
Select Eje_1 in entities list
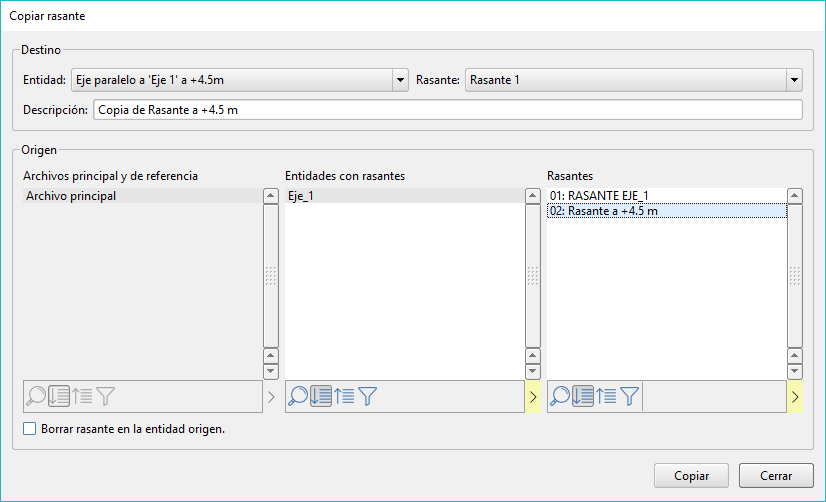(300, 196)
